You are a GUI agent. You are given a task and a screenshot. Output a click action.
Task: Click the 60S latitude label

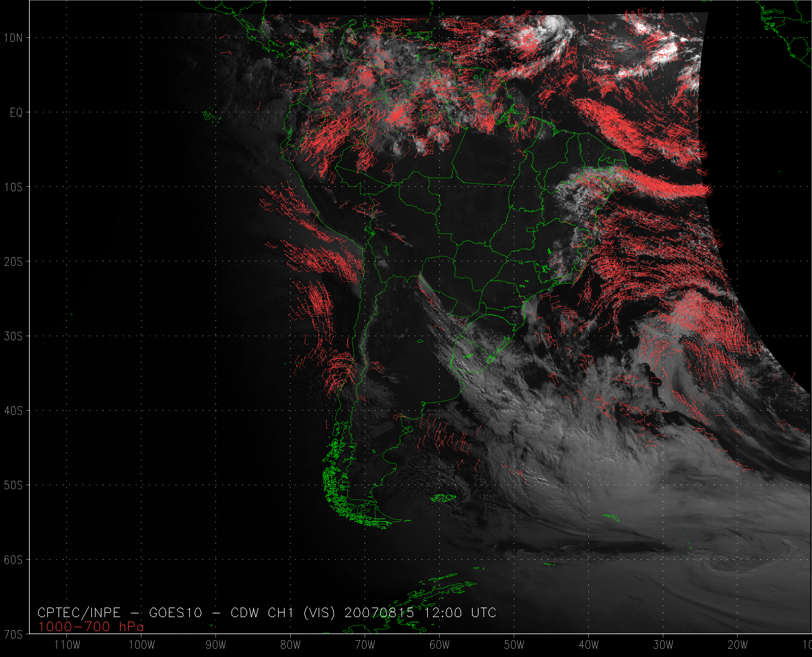[13, 560]
